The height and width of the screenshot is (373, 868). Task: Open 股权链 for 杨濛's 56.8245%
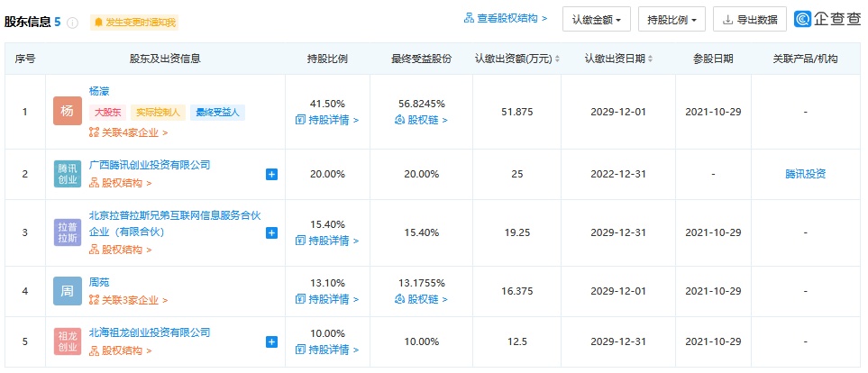[421, 120]
